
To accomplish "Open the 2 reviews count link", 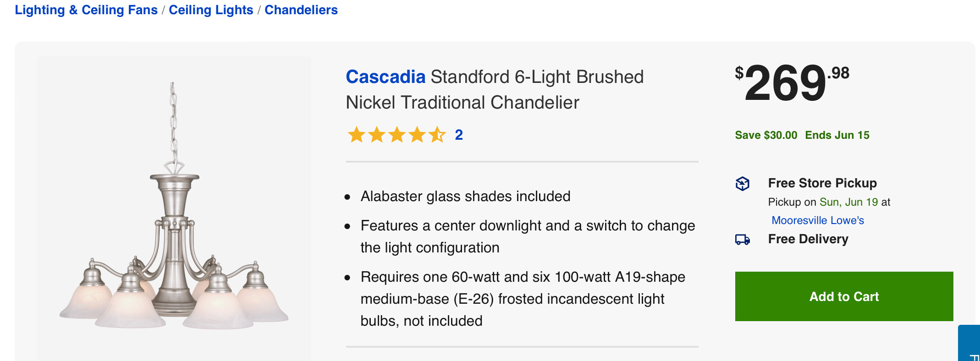I will [459, 135].
